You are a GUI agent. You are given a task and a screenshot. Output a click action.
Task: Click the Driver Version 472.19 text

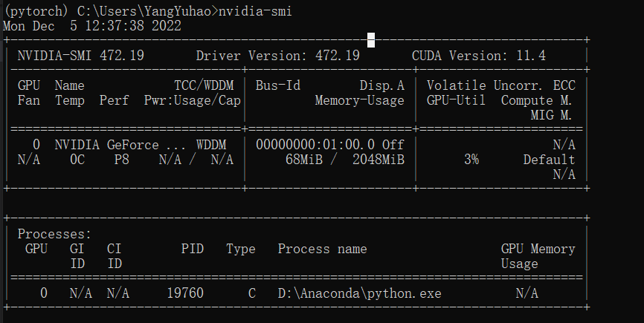pyautogui.click(x=277, y=56)
